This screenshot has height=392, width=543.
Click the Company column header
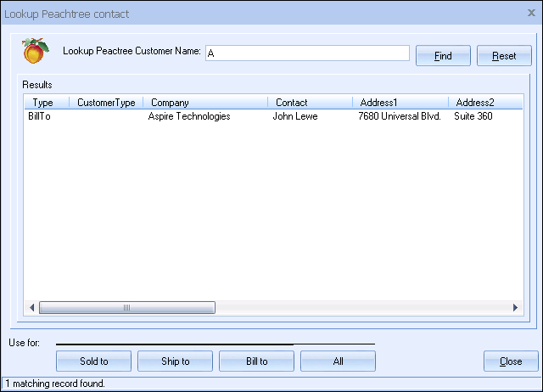coord(205,103)
